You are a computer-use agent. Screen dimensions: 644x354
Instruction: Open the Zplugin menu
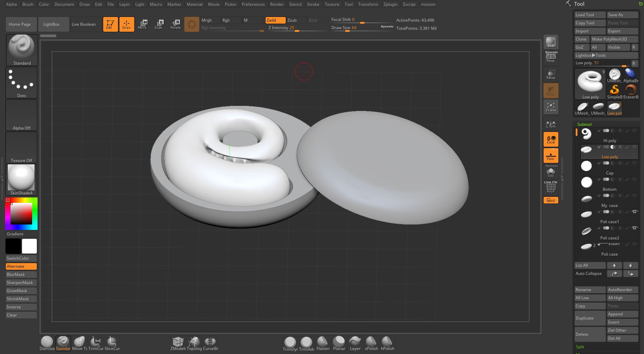pos(390,4)
